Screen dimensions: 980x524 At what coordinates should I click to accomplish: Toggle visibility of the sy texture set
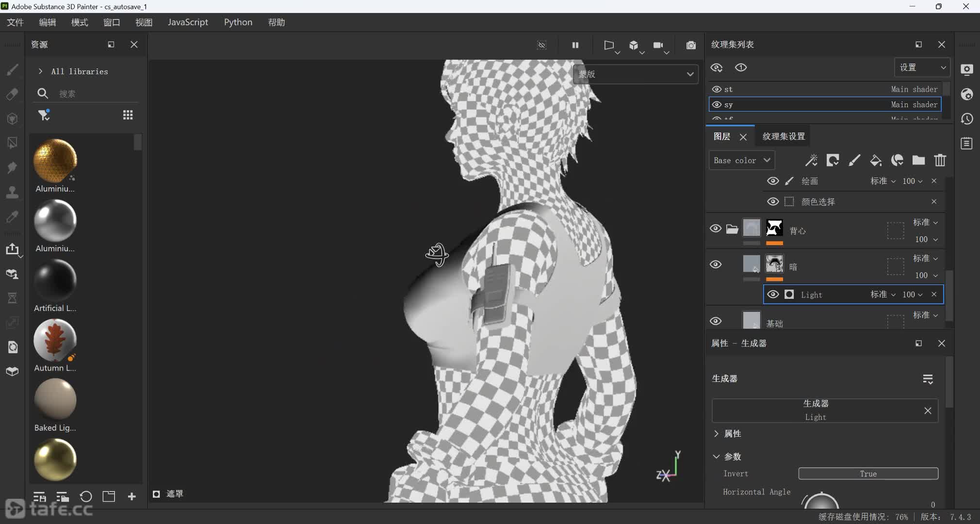click(x=717, y=104)
